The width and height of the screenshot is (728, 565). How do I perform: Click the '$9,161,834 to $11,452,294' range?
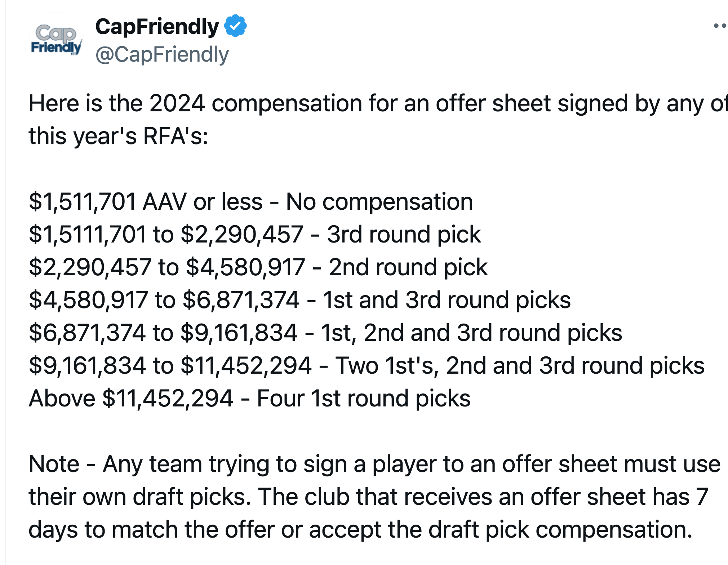coord(170,366)
